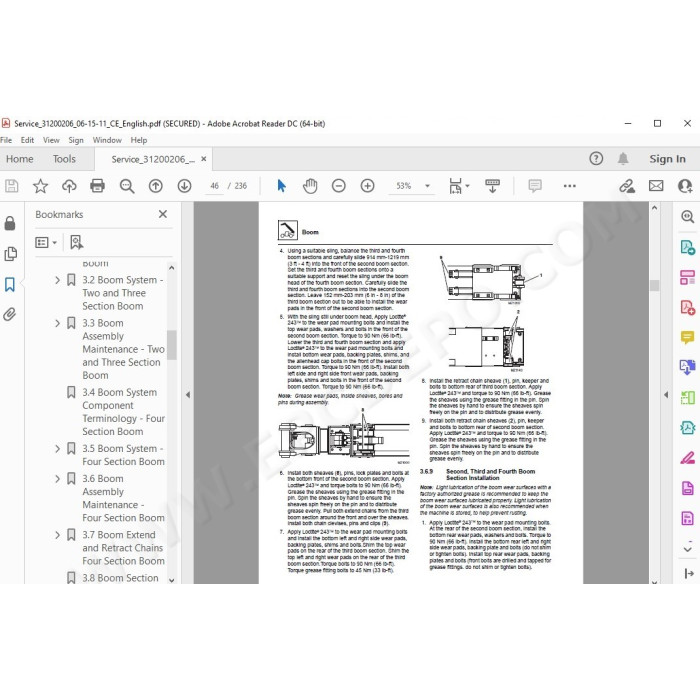Open the Help menu

point(139,140)
